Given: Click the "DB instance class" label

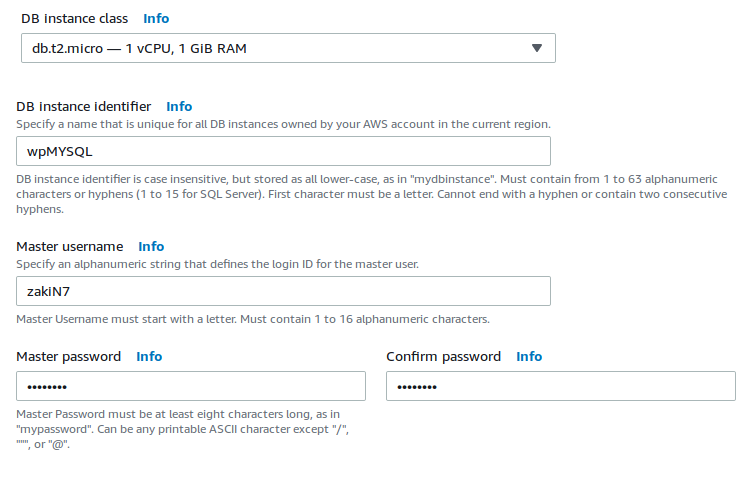Looking at the screenshot, I should pos(74,18).
